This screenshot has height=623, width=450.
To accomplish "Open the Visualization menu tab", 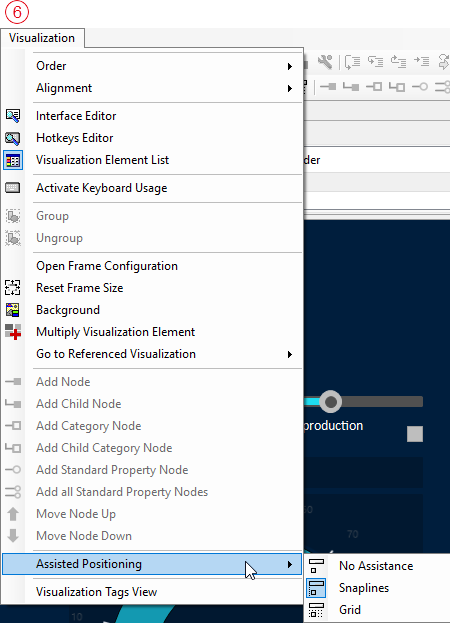I will [42, 38].
